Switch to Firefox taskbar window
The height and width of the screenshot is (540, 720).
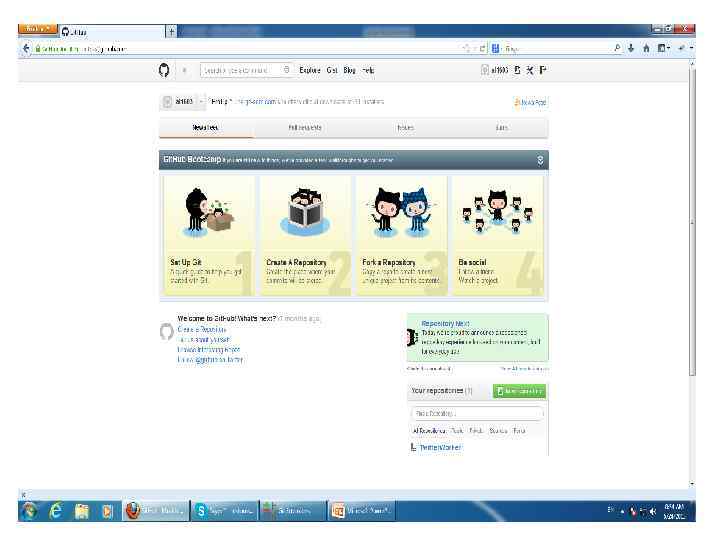coord(156,511)
